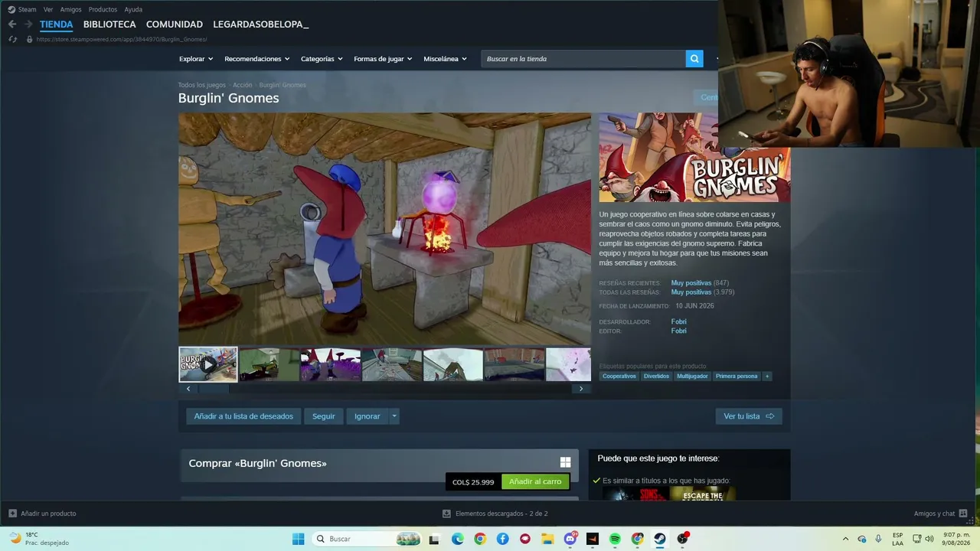Open volume control in the system tray
The width and height of the screenshot is (980, 551).
point(929,539)
